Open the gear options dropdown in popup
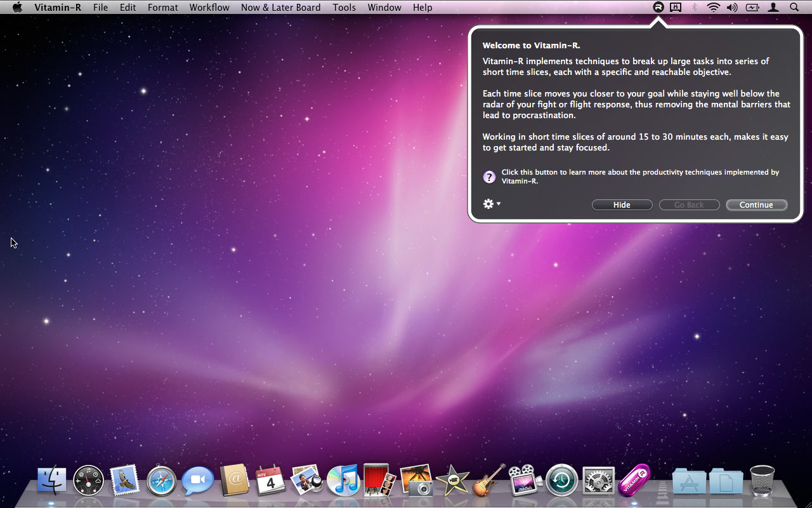The width and height of the screenshot is (812, 508). [492, 204]
